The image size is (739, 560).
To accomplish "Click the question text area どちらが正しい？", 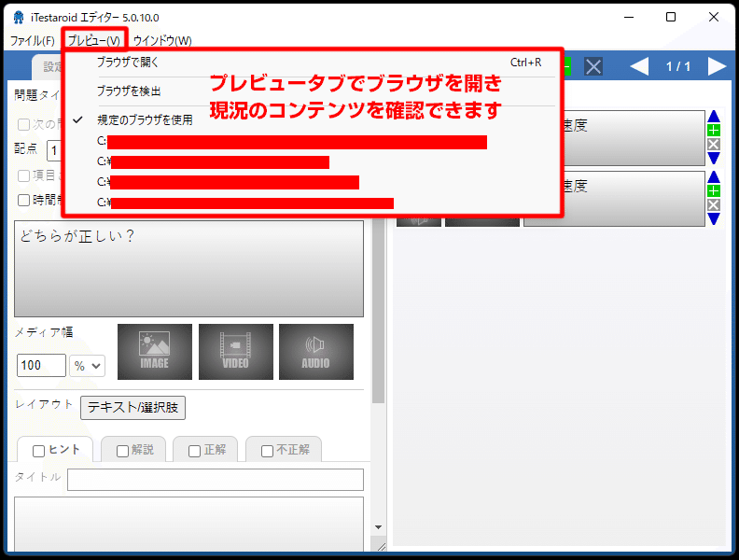I will (189, 269).
